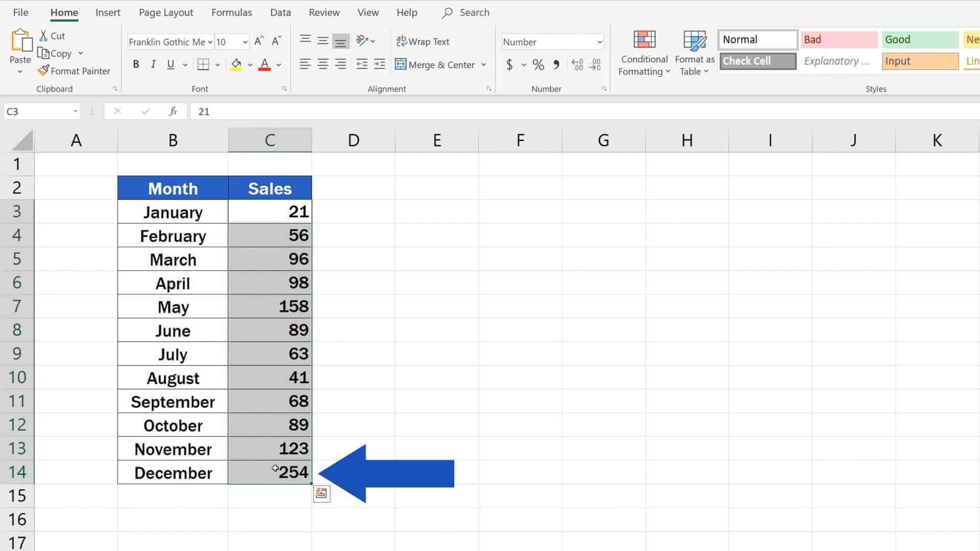Click the Italic formatting icon
Image resolution: width=980 pixels, height=551 pixels.
tap(153, 64)
